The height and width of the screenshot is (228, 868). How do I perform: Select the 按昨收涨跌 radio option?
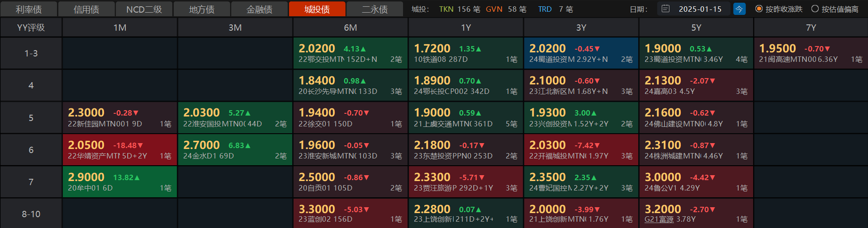click(x=779, y=9)
